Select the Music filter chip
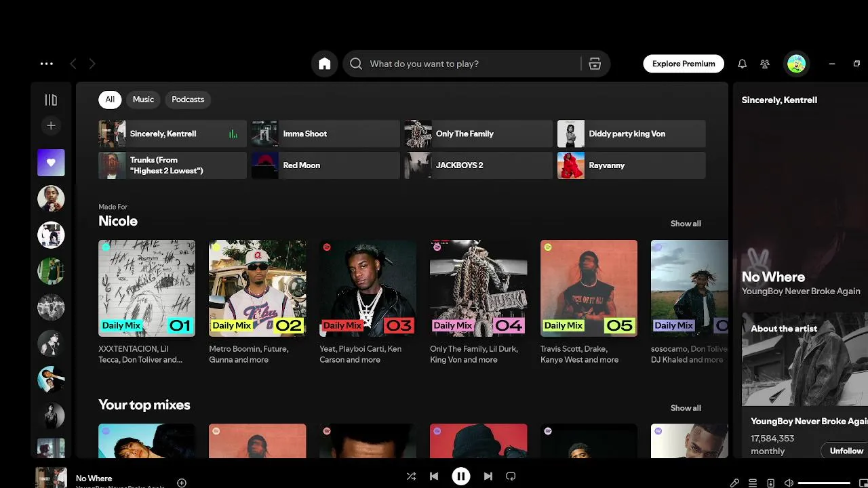The width and height of the screenshot is (868, 488). [143, 100]
